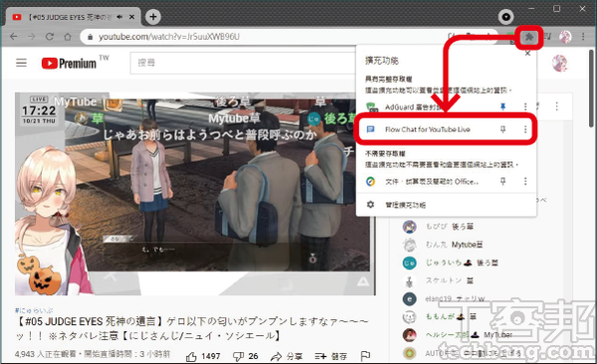Open Chrome three-dot main menu
Image resolution: width=597 pixels, height=364 pixels.
pyautogui.click(x=583, y=37)
